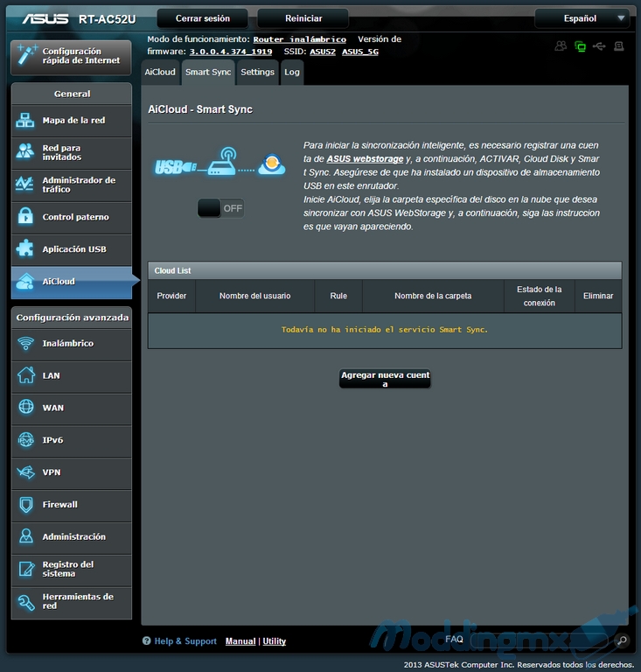The height and width of the screenshot is (672, 641).
Task: Click the USB status icon in header
Action: (x=600, y=45)
